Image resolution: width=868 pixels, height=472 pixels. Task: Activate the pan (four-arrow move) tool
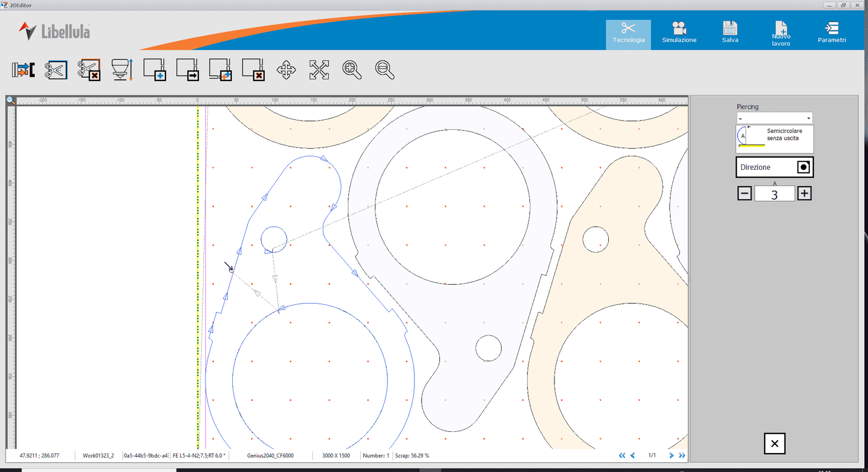286,70
